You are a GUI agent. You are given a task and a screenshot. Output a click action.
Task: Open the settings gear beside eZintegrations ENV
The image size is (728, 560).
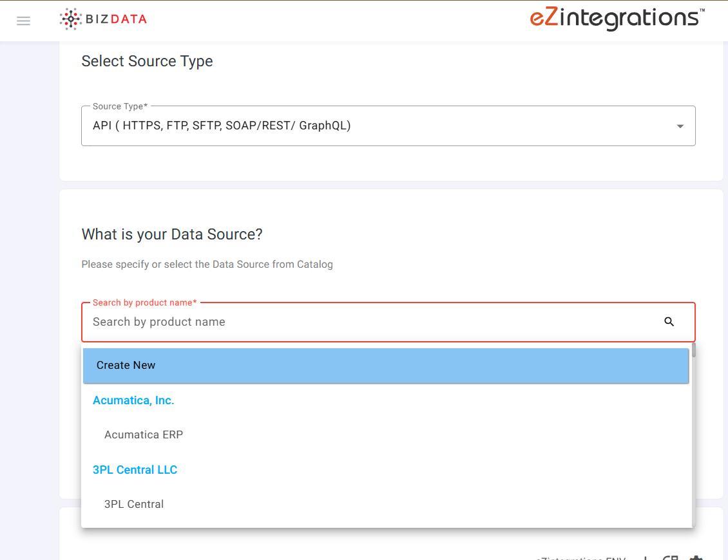pos(696,558)
